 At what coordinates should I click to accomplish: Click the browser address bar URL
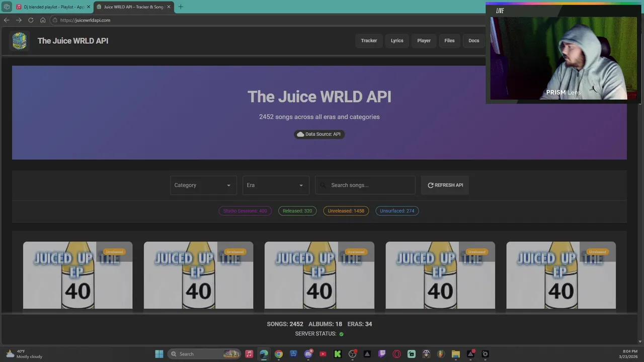[85, 20]
